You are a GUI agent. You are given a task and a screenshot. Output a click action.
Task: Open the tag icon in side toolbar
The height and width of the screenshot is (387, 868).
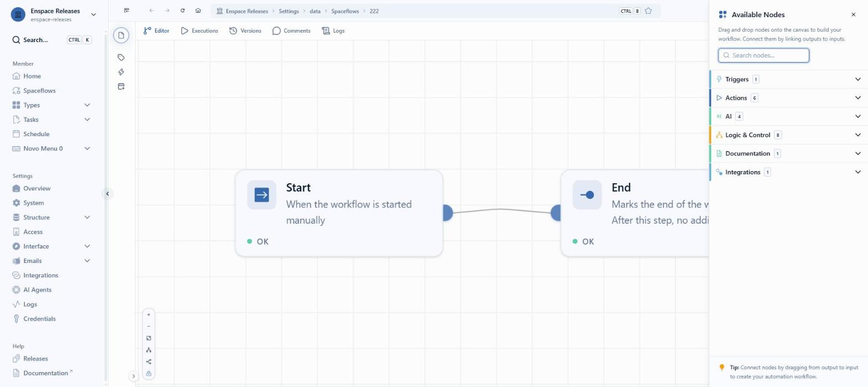(x=121, y=57)
